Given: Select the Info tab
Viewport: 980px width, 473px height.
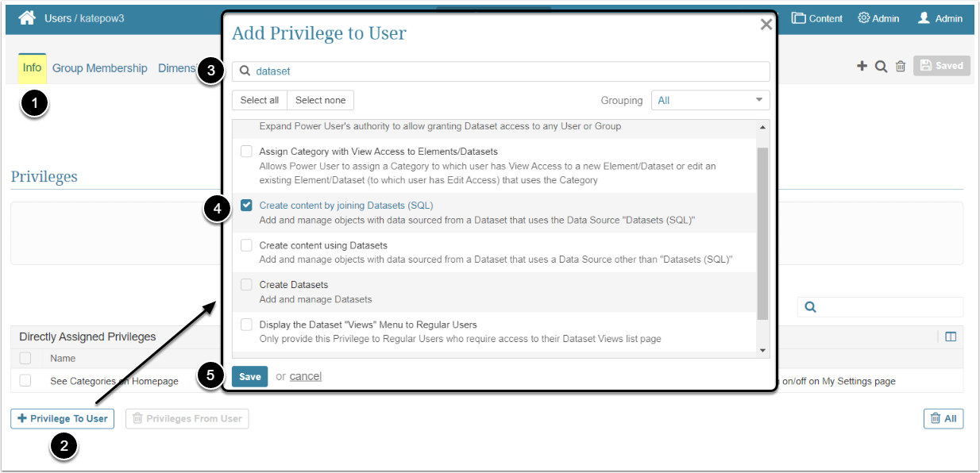Looking at the screenshot, I should 32,68.
